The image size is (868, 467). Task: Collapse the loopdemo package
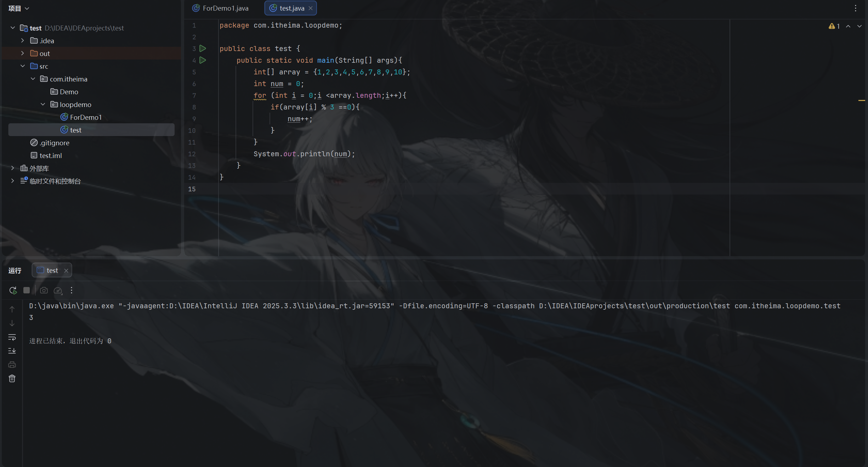[x=43, y=104]
